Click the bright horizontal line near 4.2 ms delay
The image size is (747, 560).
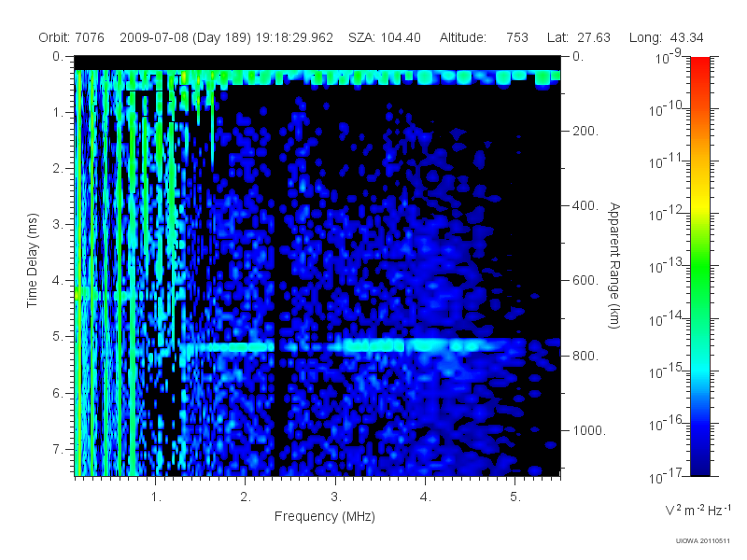pos(130,293)
